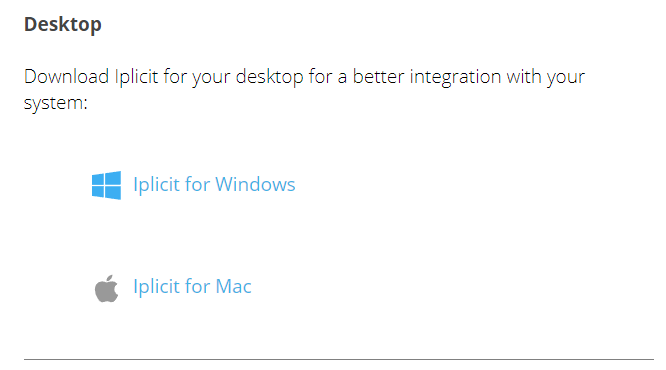This screenshot has height=370, width=666.
Task: Click the word desktop in the description sentence
Action: pos(270,78)
